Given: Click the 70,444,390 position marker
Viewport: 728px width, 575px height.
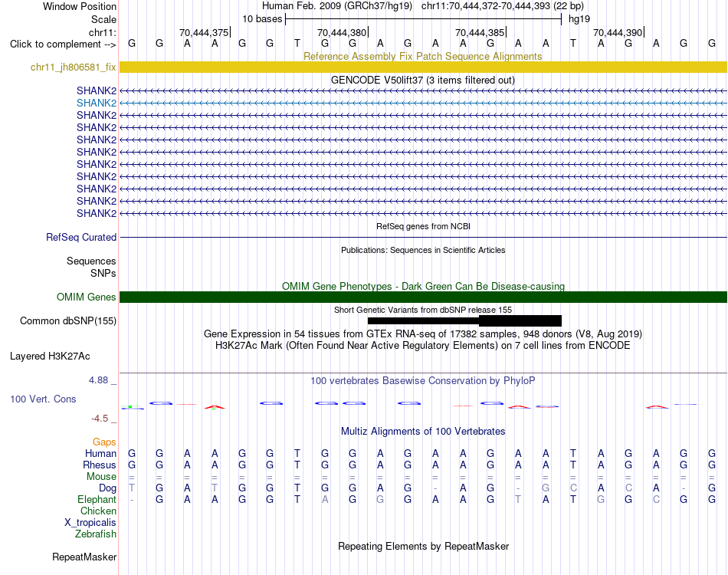Looking at the screenshot, I should [618, 32].
